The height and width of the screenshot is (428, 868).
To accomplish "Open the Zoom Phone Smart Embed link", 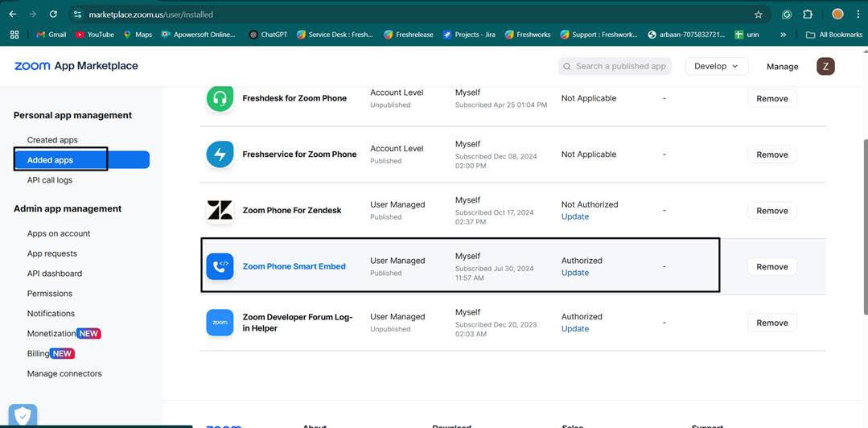I will (x=294, y=266).
